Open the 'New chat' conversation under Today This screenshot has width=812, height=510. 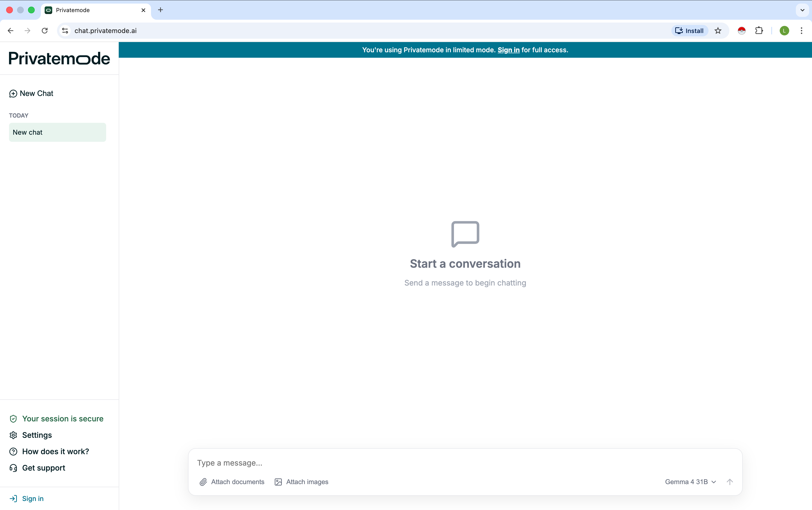point(57,132)
